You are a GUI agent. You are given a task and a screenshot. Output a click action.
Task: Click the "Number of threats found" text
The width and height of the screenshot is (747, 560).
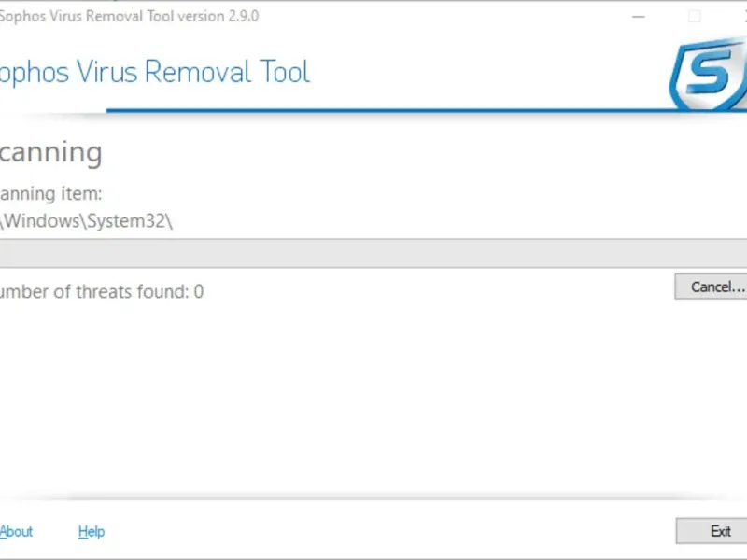93,292
